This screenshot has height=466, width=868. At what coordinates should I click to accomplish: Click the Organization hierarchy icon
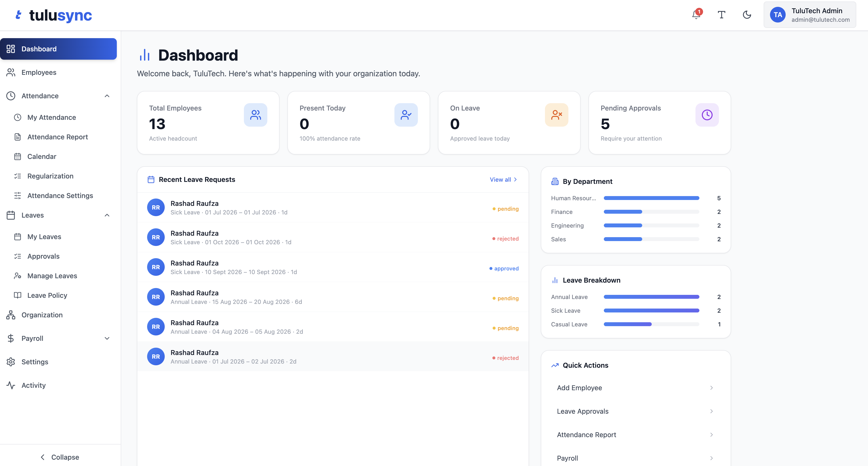coord(11,315)
